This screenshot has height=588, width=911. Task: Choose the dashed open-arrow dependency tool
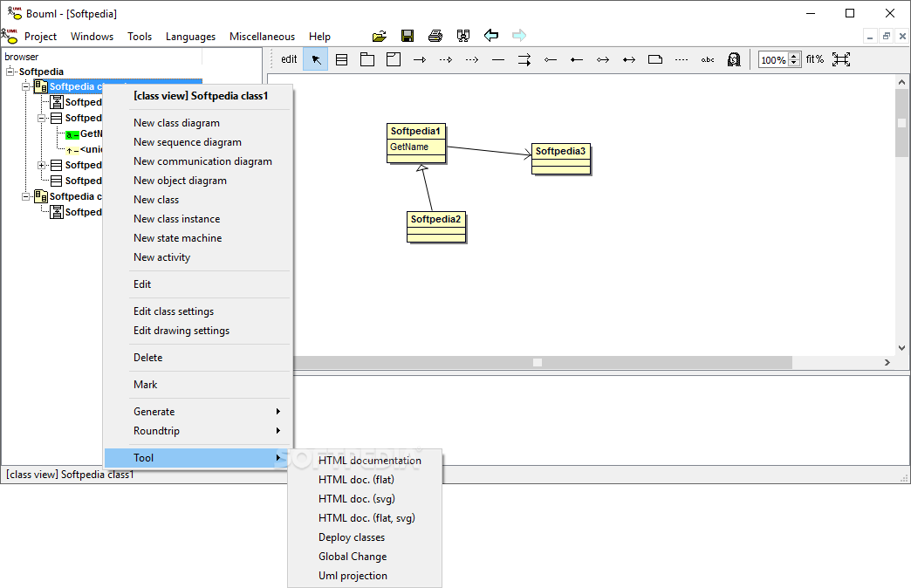point(472,60)
